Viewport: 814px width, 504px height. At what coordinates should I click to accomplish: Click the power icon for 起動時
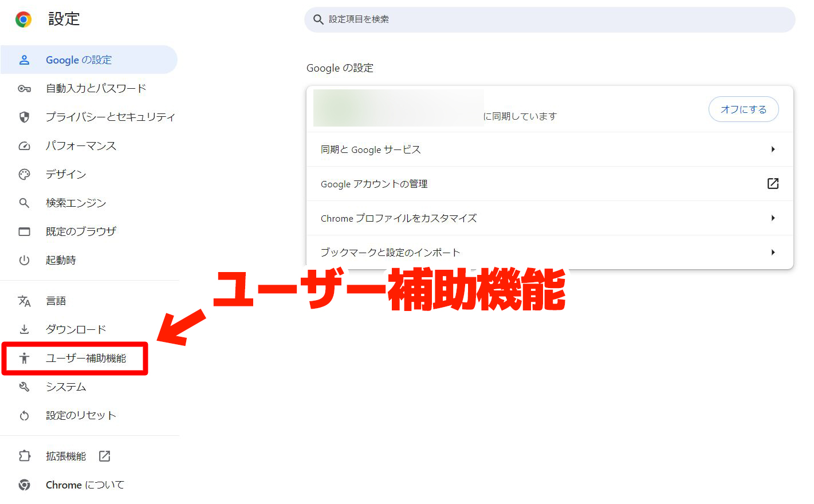24,260
